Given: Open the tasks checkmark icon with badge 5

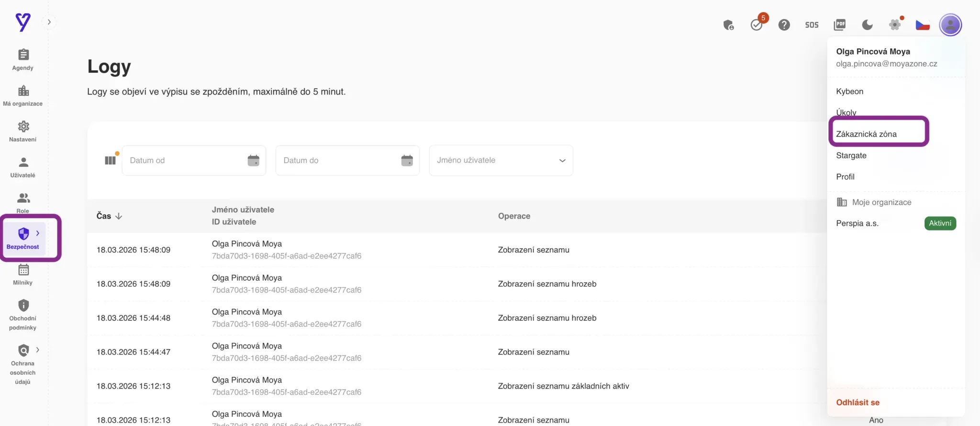Looking at the screenshot, I should click(x=757, y=24).
